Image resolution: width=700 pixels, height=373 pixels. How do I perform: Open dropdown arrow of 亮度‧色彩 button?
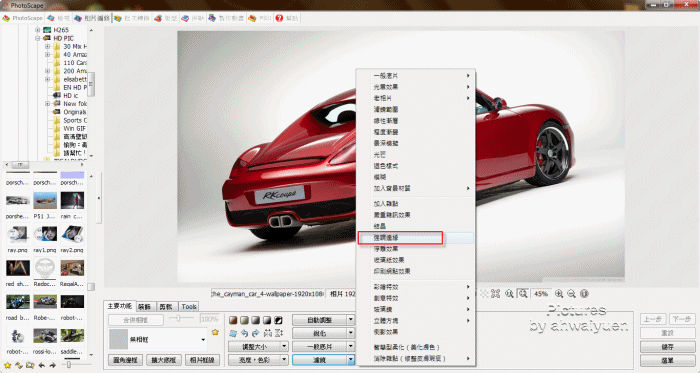pyautogui.click(x=284, y=359)
